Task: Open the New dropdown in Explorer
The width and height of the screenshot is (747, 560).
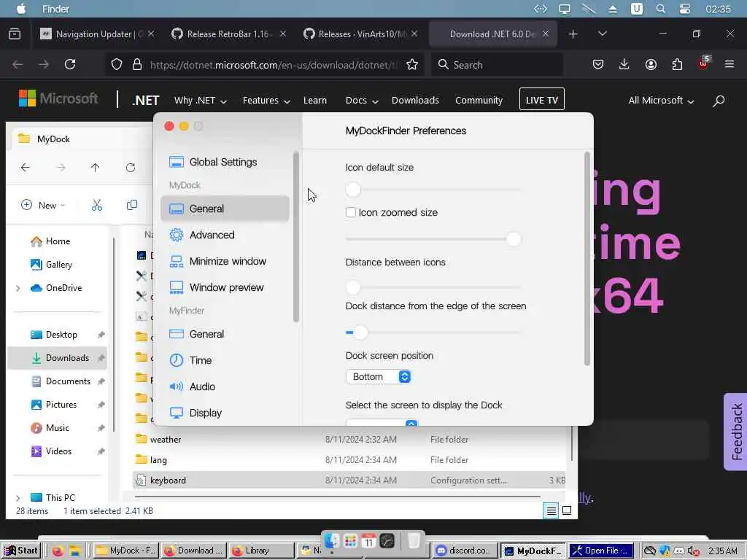Action: (43, 205)
